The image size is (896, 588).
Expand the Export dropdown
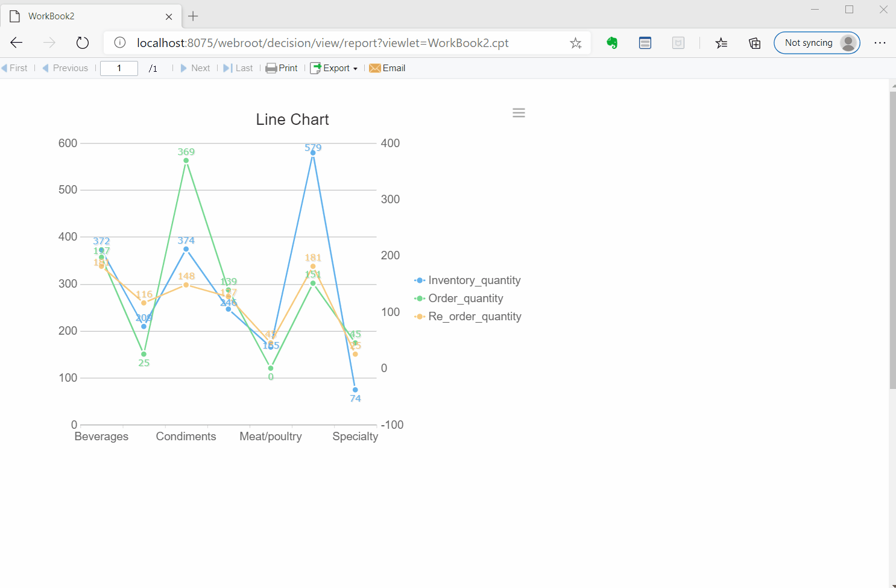click(334, 68)
